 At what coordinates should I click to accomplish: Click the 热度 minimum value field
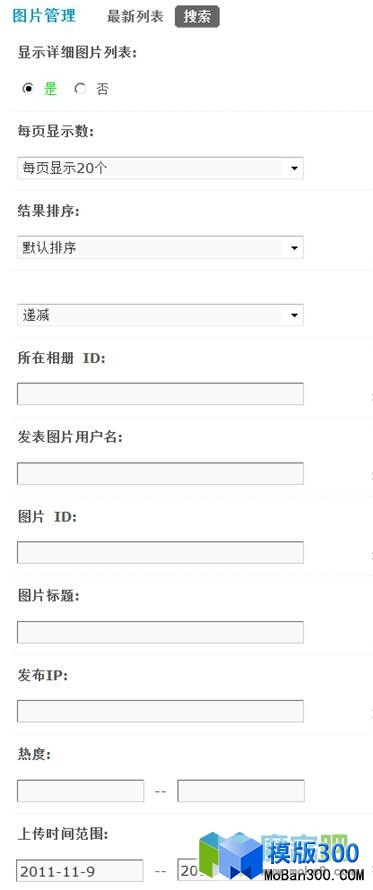coord(80,791)
